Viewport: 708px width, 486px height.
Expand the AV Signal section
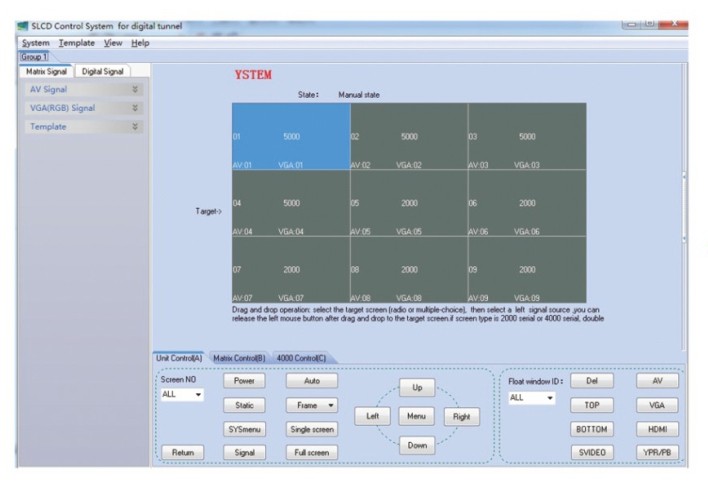pos(135,89)
